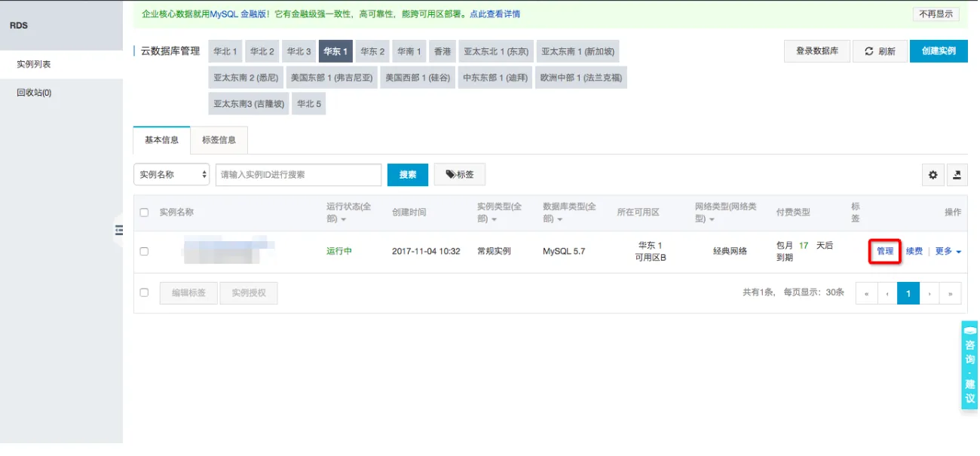The width and height of the screenshot is (980, 456).
Task: Click the 创建实例 button
Action: pos(939,51)
